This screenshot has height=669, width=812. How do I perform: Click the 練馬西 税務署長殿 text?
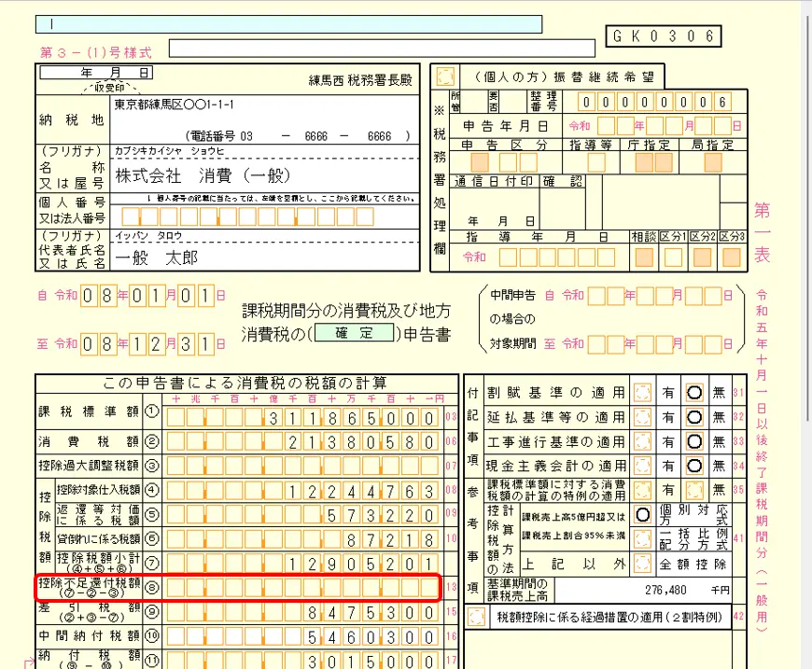coord(360,80)
